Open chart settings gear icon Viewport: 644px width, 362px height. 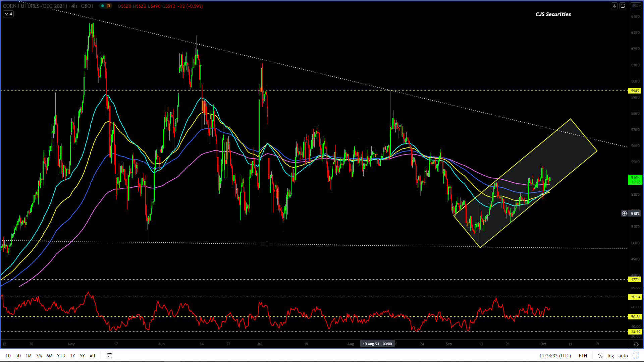click(636, 344)
